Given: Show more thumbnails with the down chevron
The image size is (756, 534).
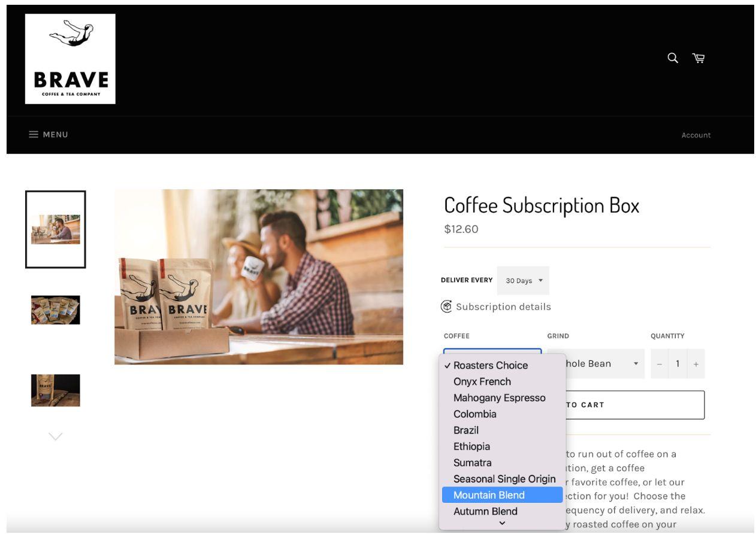Looking at the screenshot, I should pyautogui.click(x=55, y=436).
